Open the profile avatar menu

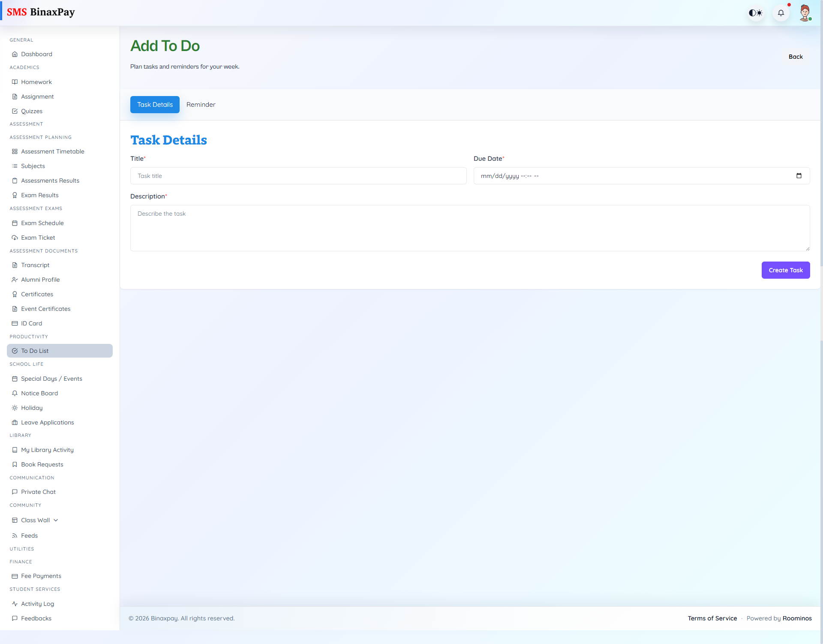coord(805,12)
